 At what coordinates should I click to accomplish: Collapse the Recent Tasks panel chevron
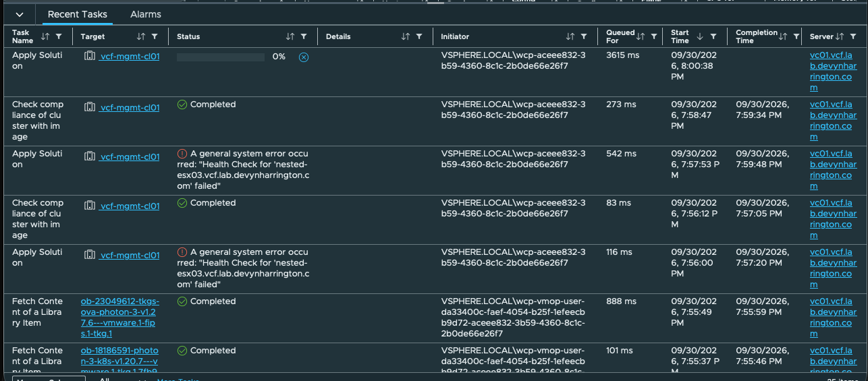[x=20, y=14]
